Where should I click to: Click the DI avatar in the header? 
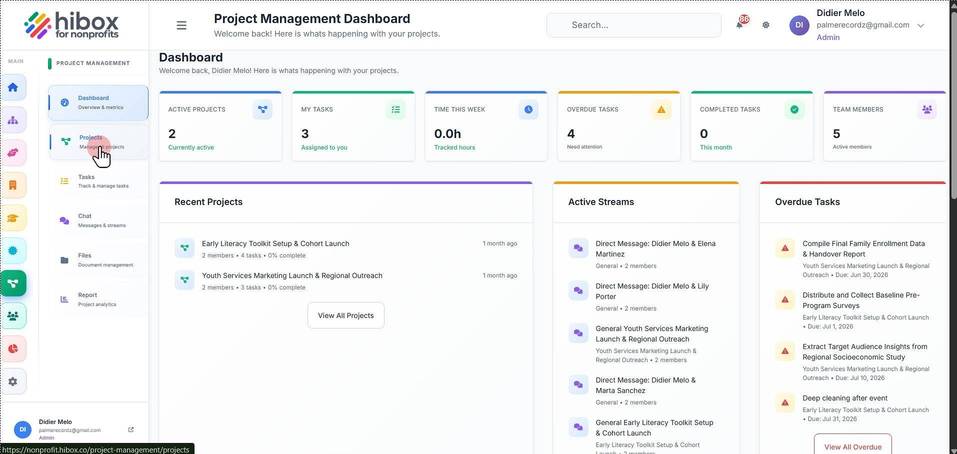coord(799,25)
